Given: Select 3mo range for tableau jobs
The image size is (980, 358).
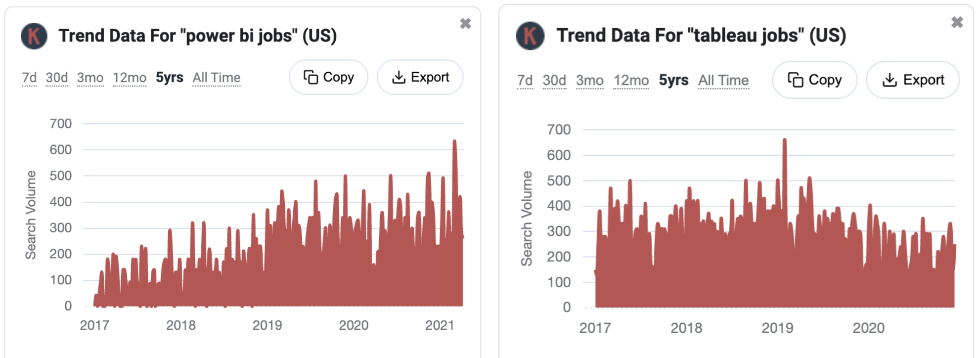Looking at the screenshot, I should [x=589, y=80].
